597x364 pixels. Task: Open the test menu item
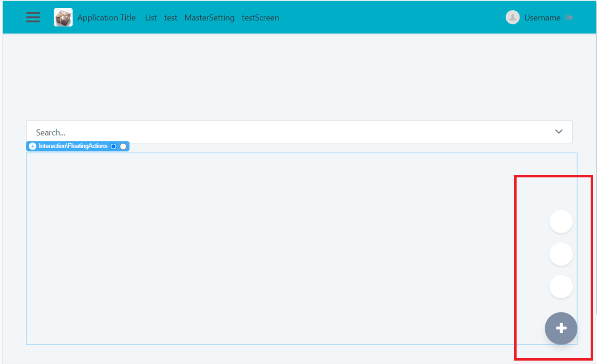tap(171, 18)
